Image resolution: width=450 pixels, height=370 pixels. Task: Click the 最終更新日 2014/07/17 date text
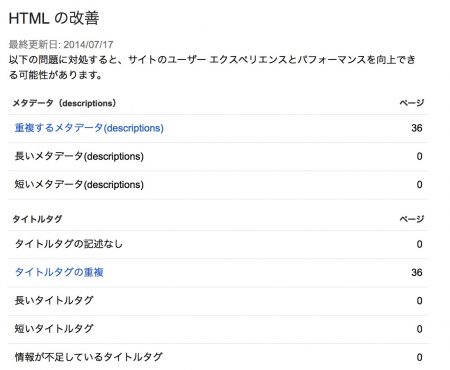pyautogui.click(x=61, y=44)
